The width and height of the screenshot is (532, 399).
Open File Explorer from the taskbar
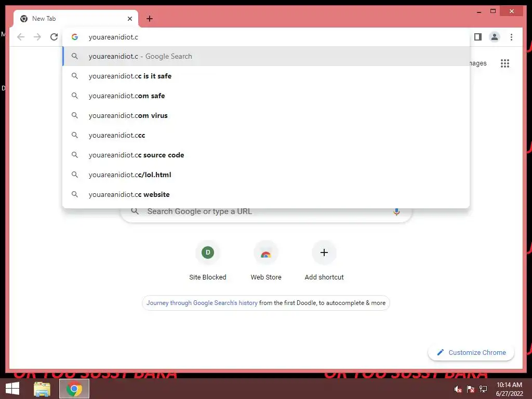pos(42,389)
